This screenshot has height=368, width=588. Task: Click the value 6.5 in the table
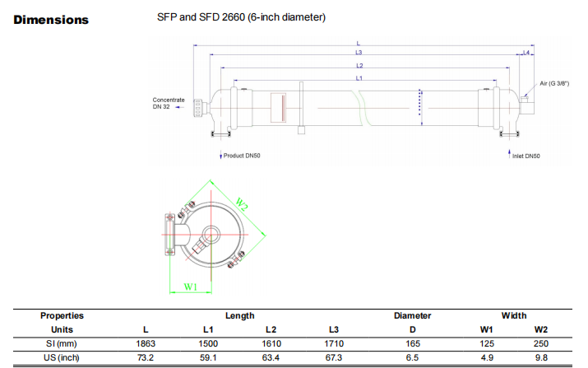click(412, 357)
